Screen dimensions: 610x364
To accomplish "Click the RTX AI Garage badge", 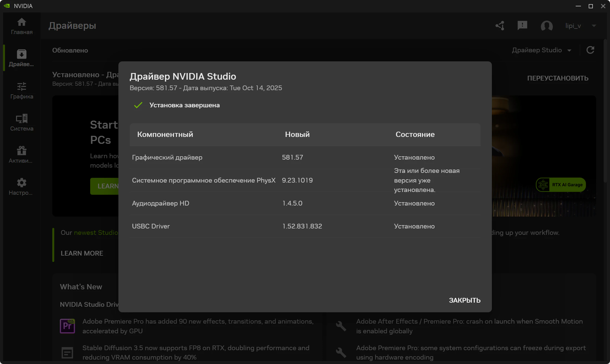I will coord(561,185).
